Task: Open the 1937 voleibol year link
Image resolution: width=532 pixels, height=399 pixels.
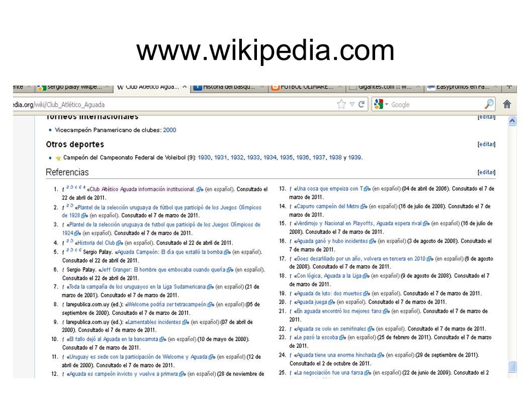Action: pyautogui.click(x=319, y=157)
